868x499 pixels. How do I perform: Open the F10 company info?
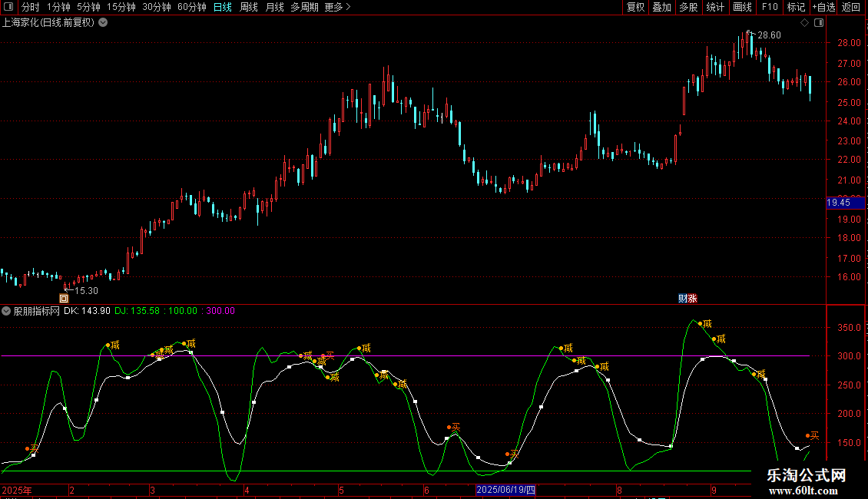(x=769, y=7)
